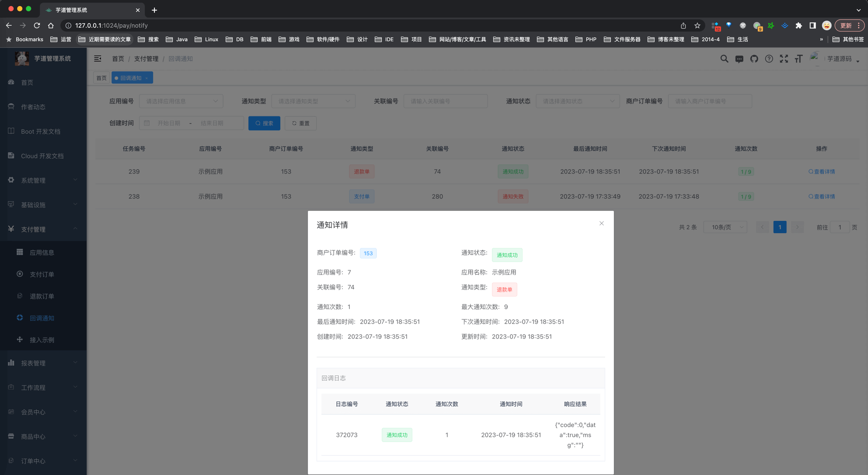This screenshot has height=475, width=868.
Task: Expand the 10条/页 page size selector
Action: [x=725, y=227]
